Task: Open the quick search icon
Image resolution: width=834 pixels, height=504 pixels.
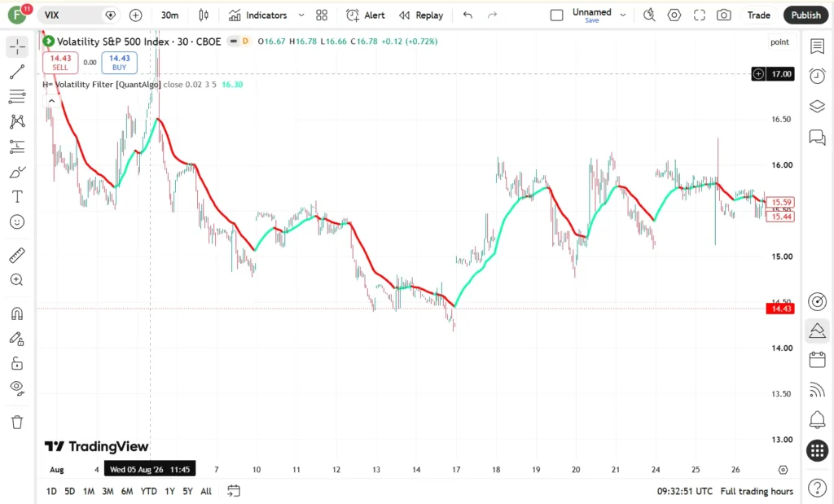Action: coord(649,15)
